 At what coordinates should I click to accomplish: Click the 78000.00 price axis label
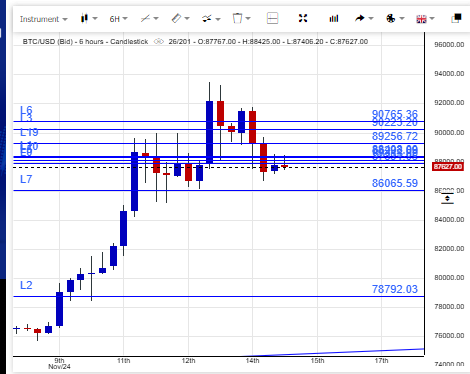tap(449, 306)
